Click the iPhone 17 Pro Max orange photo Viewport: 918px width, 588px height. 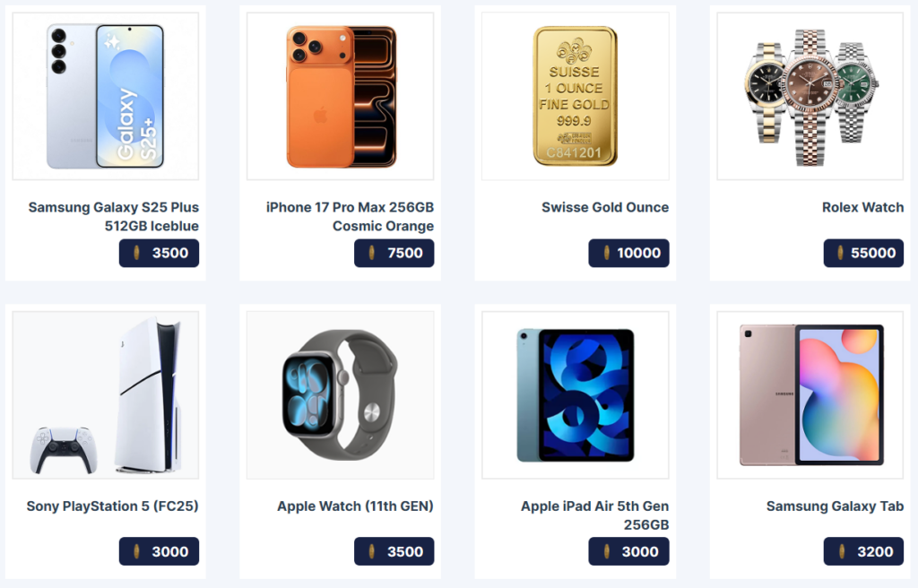(x=340, y=96)
